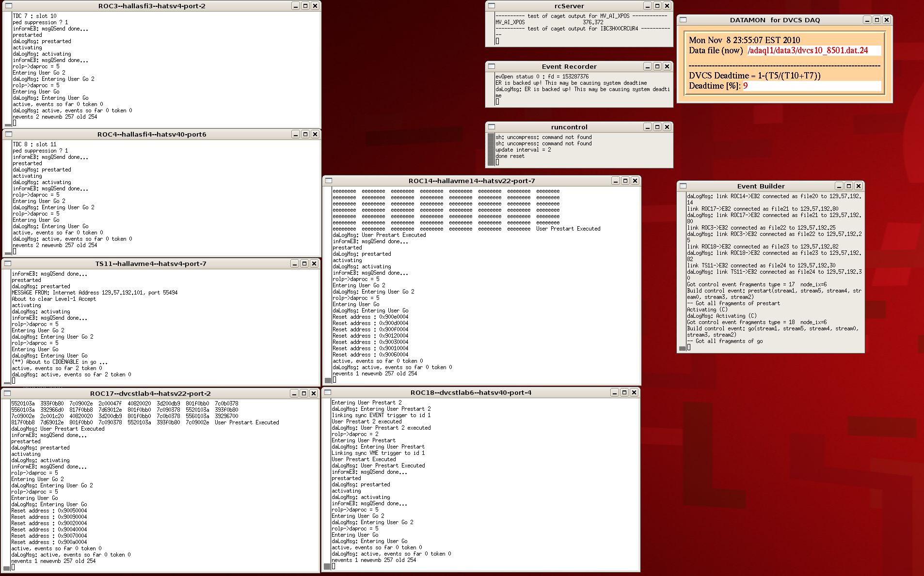Click 'About to clear Level-1 Accept' in TS11
The image size is (924, 576).
(x=54, y=299)
